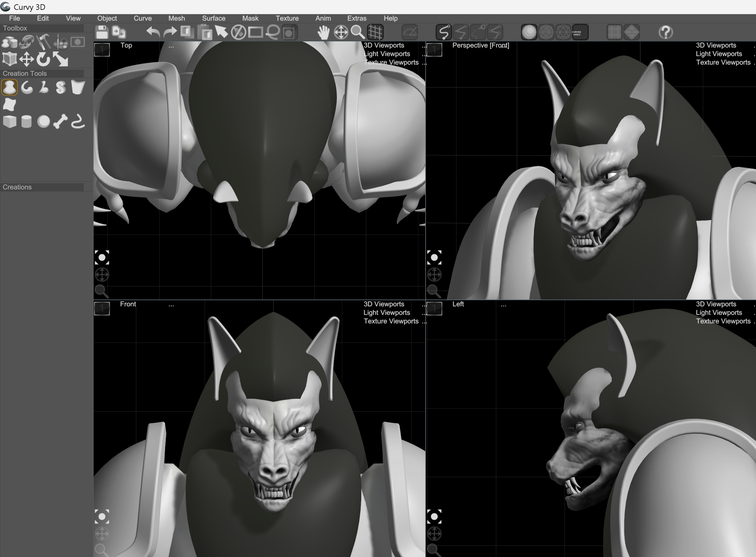Toggle the first wireframe mesh display mode
Screen dimensions: 756x557
click(546, 33)
